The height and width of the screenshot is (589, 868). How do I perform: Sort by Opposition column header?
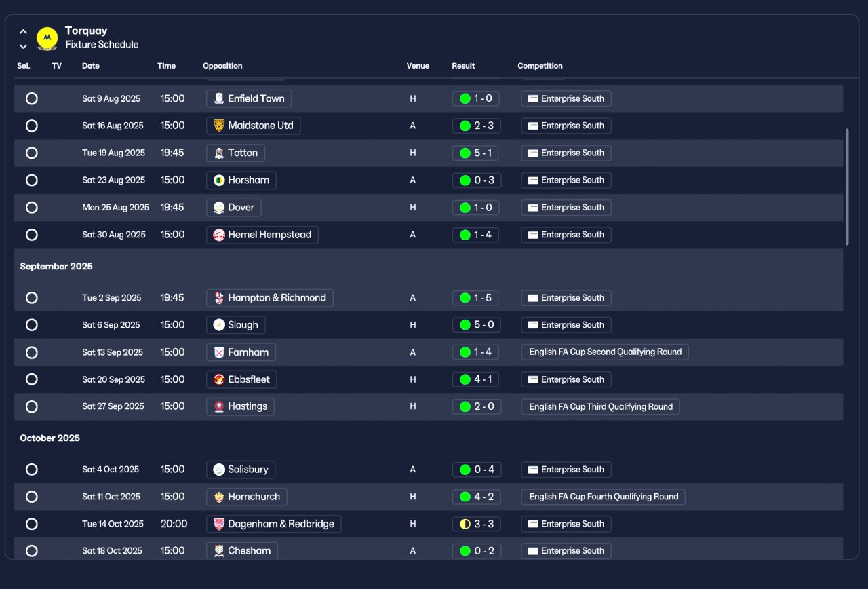[222, 66]
